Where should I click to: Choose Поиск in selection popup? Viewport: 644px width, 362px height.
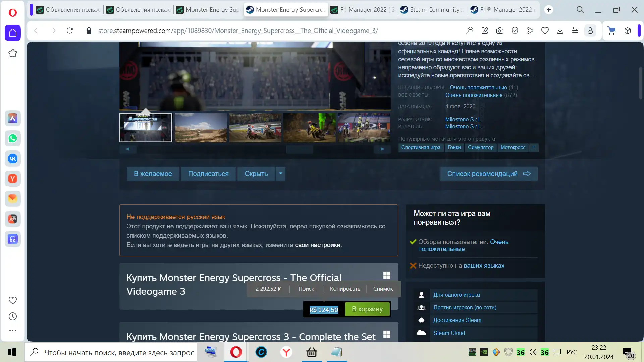click(306, 289)
